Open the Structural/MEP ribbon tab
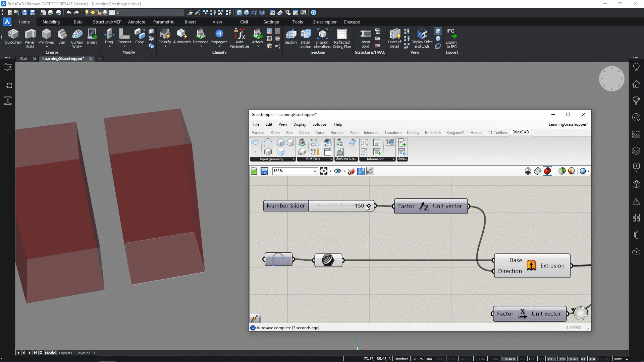 point(107,22)
